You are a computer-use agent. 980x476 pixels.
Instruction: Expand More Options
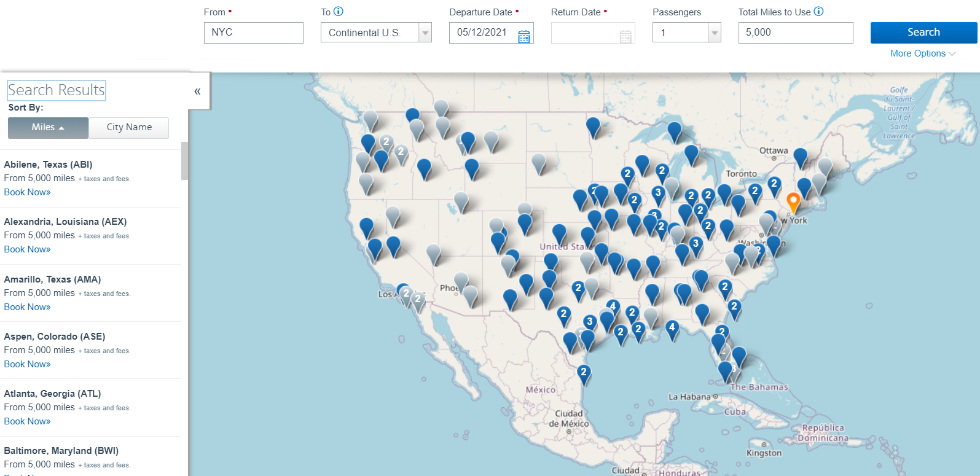coord(922,54)
